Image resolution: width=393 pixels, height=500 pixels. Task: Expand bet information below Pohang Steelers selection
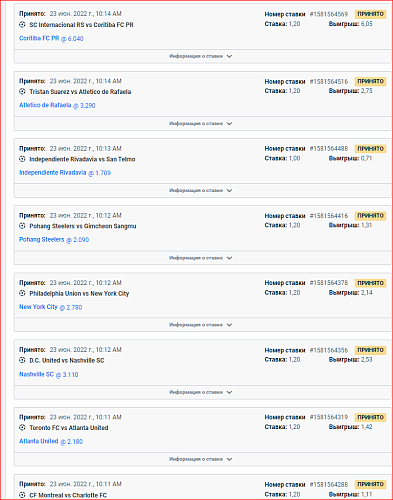point(201,258)
